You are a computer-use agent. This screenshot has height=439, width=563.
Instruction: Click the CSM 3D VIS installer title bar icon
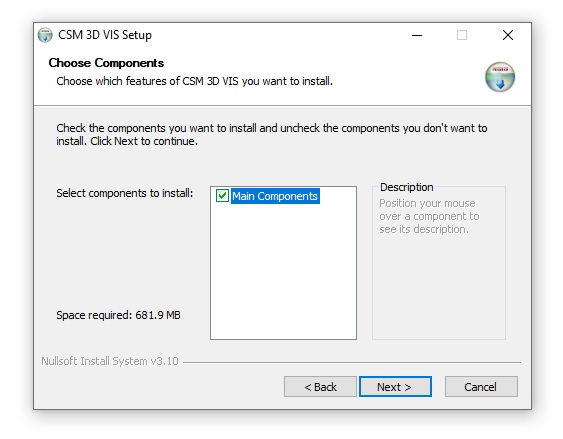45,35
